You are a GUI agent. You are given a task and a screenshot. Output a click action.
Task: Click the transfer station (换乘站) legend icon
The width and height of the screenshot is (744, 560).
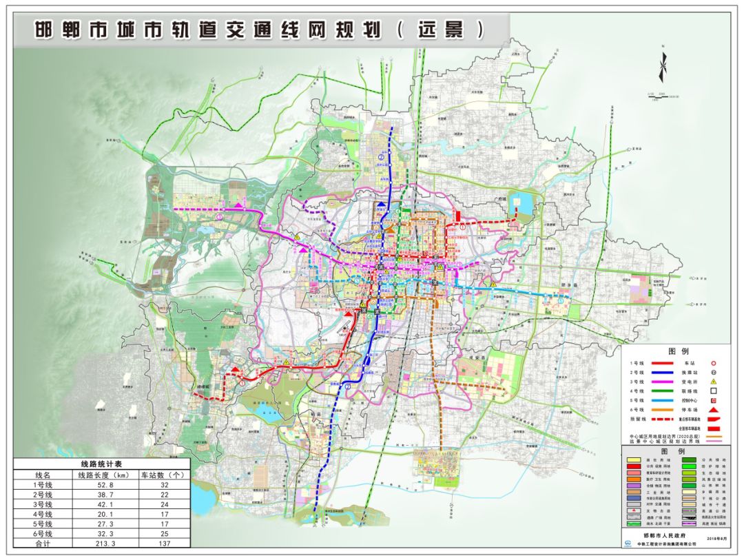[714, 372]
